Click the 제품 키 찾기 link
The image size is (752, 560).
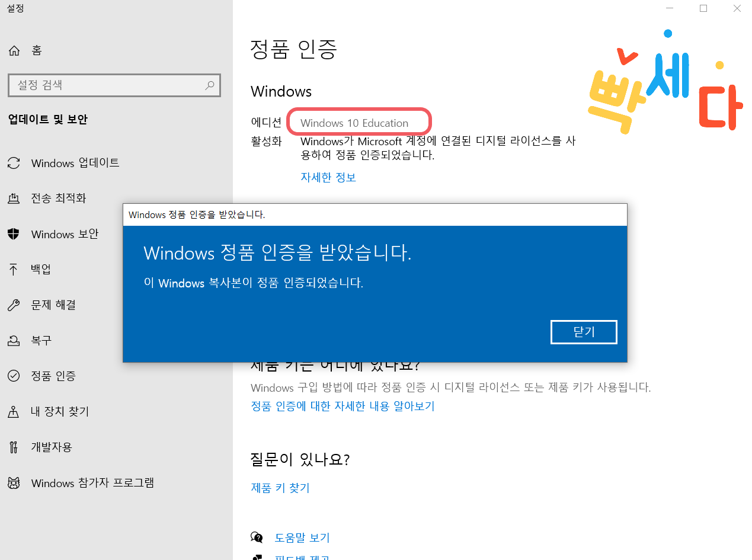point(280,488)
